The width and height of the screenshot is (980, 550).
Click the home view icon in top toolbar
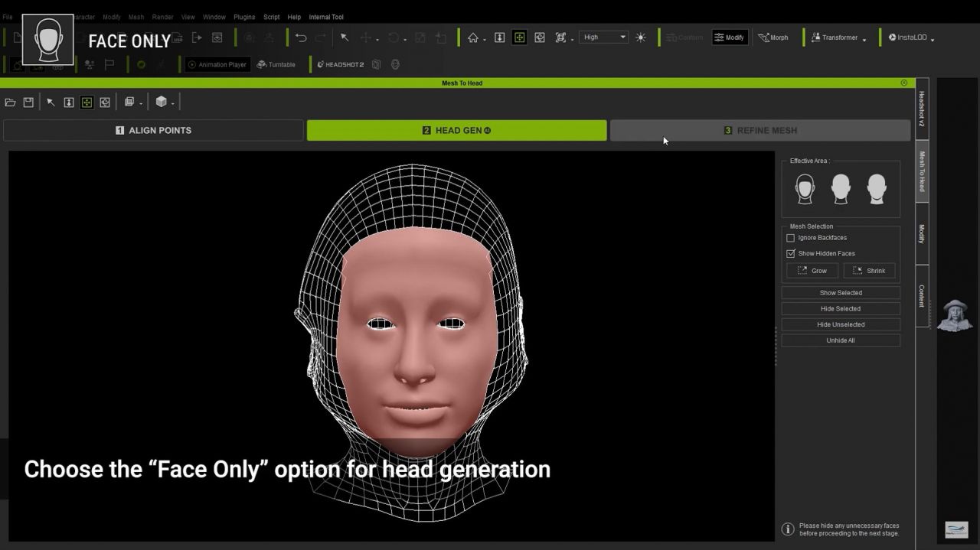coord(473,37)
